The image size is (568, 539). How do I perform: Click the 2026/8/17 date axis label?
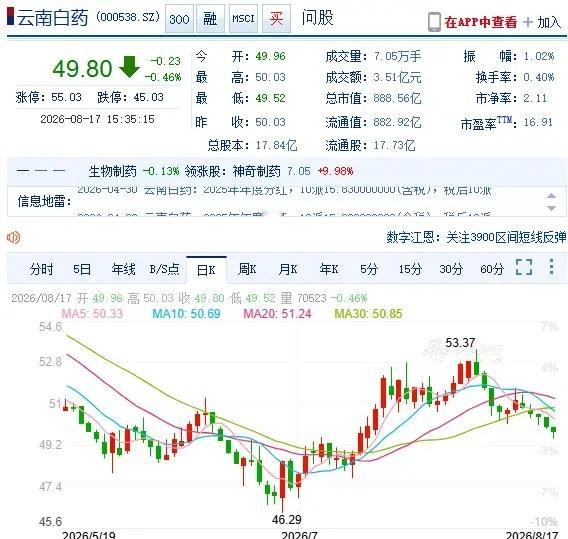[532, 535]
